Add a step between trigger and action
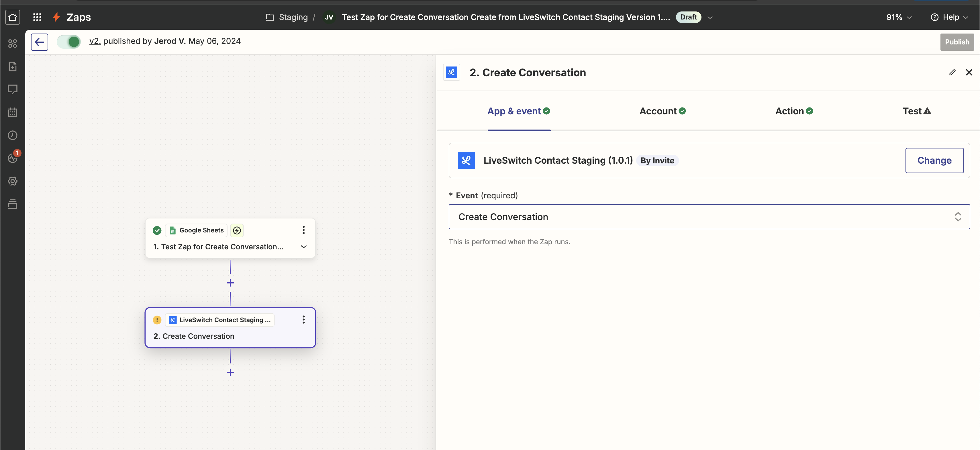The height and width of the screenshot is (450, 980). (x=230, y=283)
